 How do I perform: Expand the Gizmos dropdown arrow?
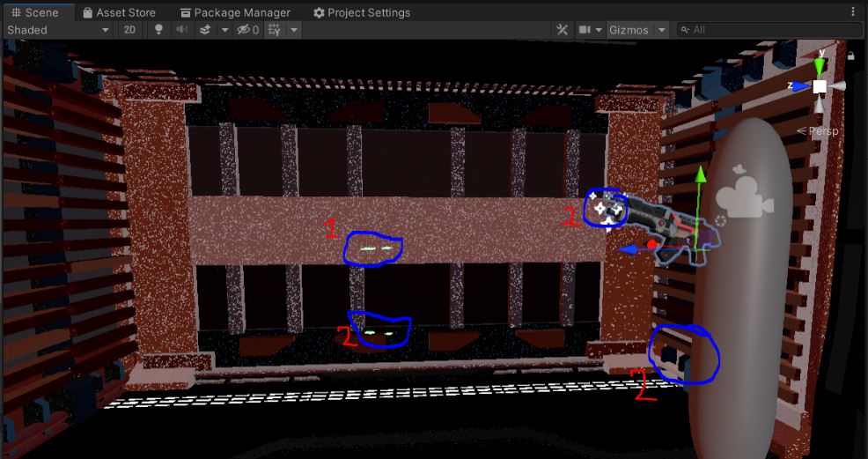tap(661, 30)
